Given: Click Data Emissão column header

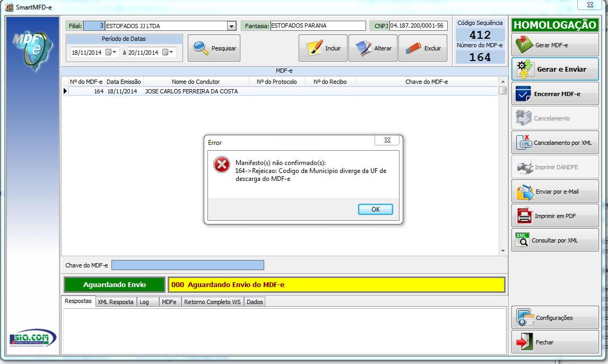Looking at the screenshot, I should [124, 82].
